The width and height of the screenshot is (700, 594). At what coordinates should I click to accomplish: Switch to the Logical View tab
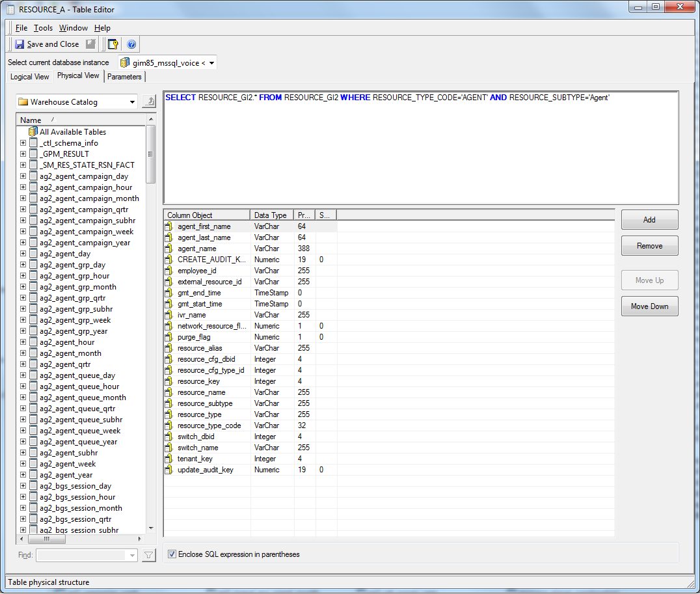pyautogui.click(x=30, y=77)
